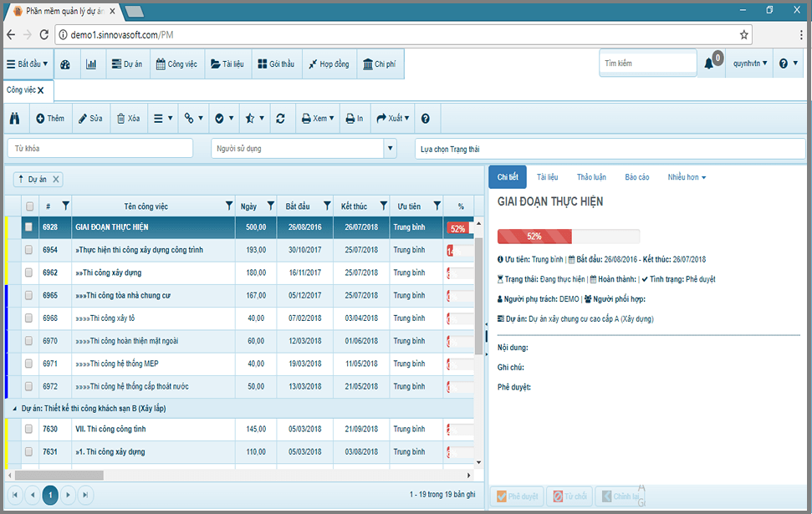Check the row 6928 checkbox
This screenshot has width=812, height=514.
(28, 227)
